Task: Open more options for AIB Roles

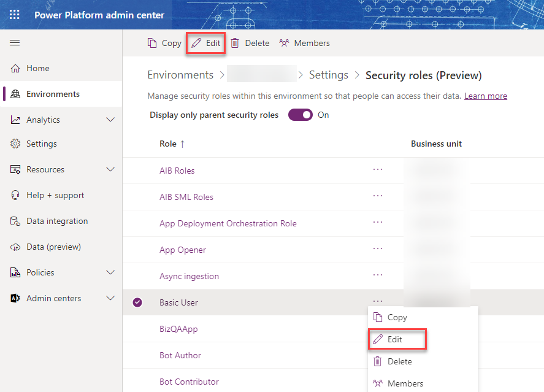Action: pos(377,170)
